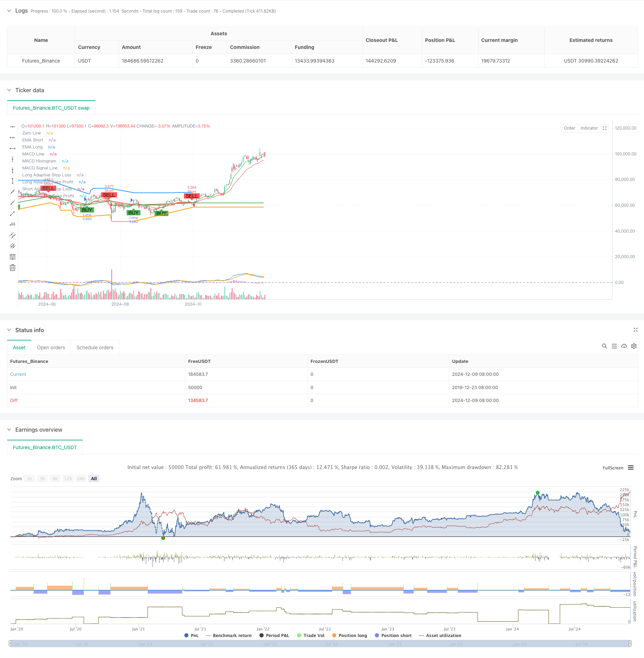The height and width of the screenshot is (658, 644).
Task: Open the list menu icon in Status info
Action: coord(614,346)
